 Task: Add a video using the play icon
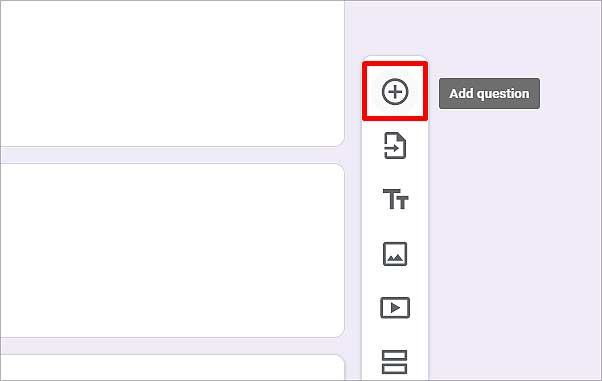[395, 308]
